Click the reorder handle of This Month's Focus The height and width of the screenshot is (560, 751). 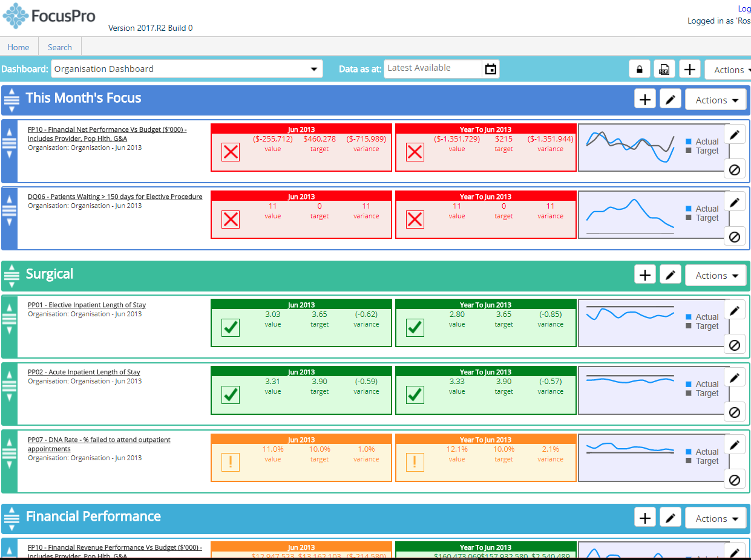pos(11,100)
